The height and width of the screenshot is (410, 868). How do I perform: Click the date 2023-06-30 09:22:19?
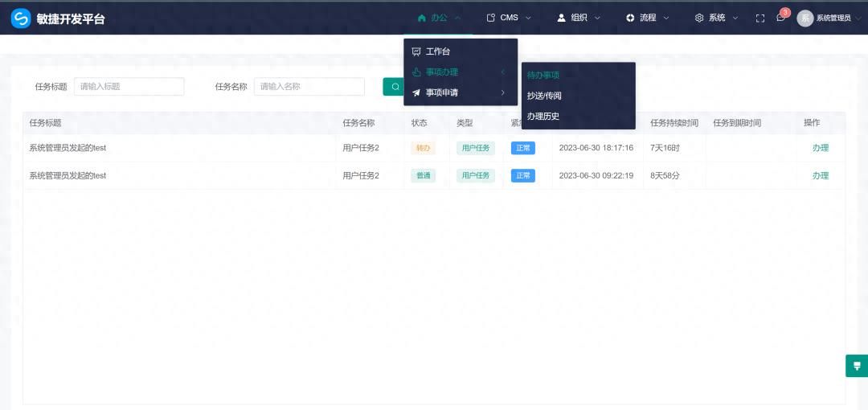coord(596,175)
